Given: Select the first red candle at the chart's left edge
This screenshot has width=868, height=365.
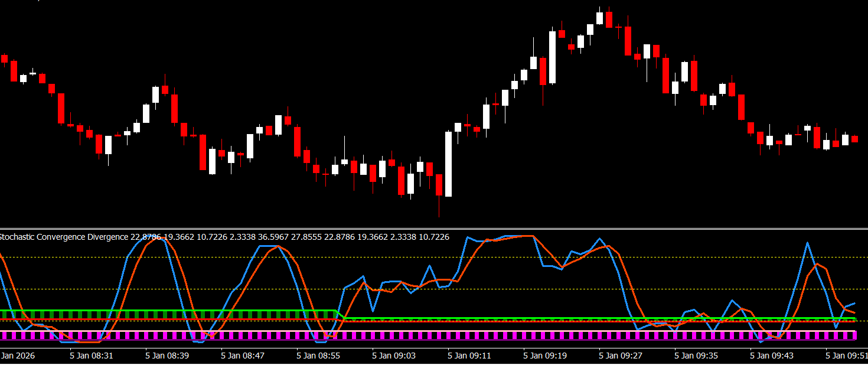Looking at the screenshot, I should pyautogui.click(x=5, y=58).
